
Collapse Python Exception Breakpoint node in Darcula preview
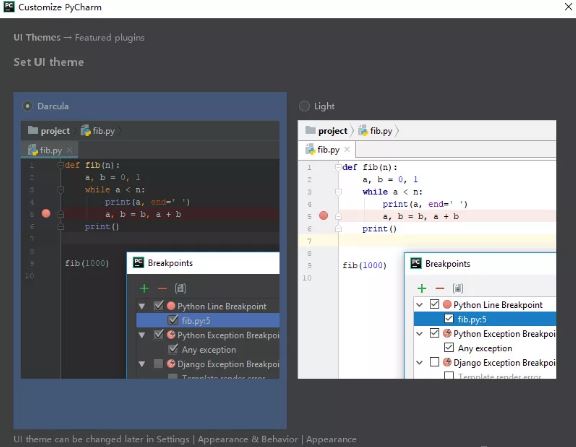(142, 335)
